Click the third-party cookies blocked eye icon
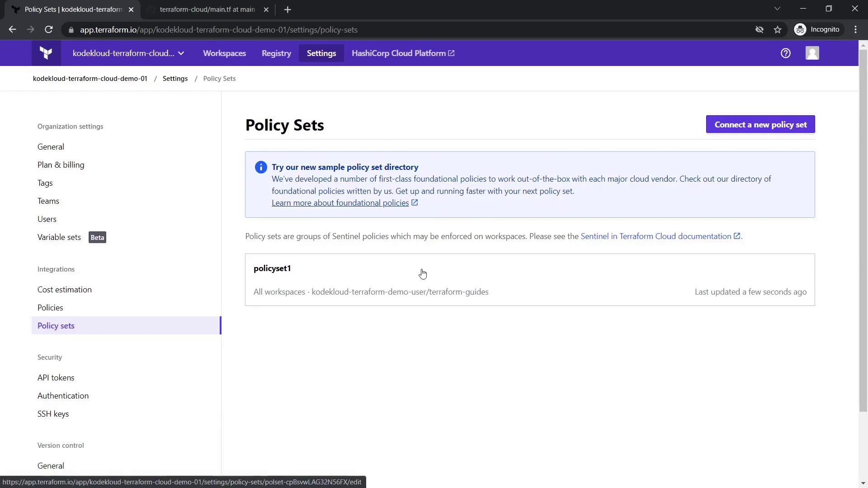Image resolution: width=868 pixels, height=488 pixels. pyautogui.click(x=759, y=30)
